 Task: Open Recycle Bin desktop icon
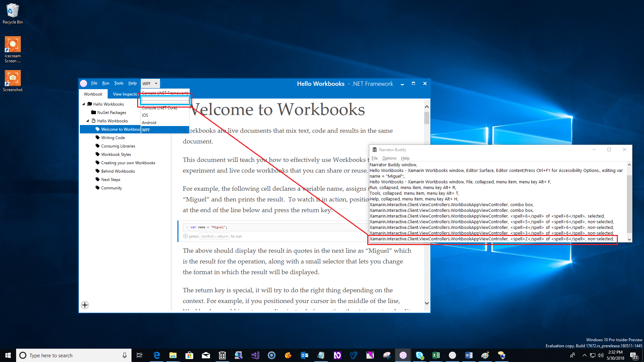point(13,14)
